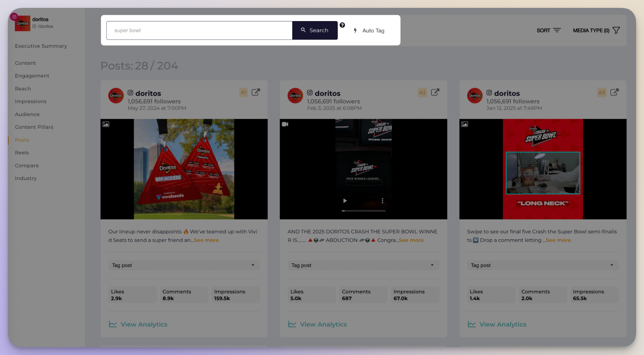Image resolution: width=644 pixels, height=355 pixels.
Task: Click doritos avatar on Jan 12 post
Action: pos(475,96)
